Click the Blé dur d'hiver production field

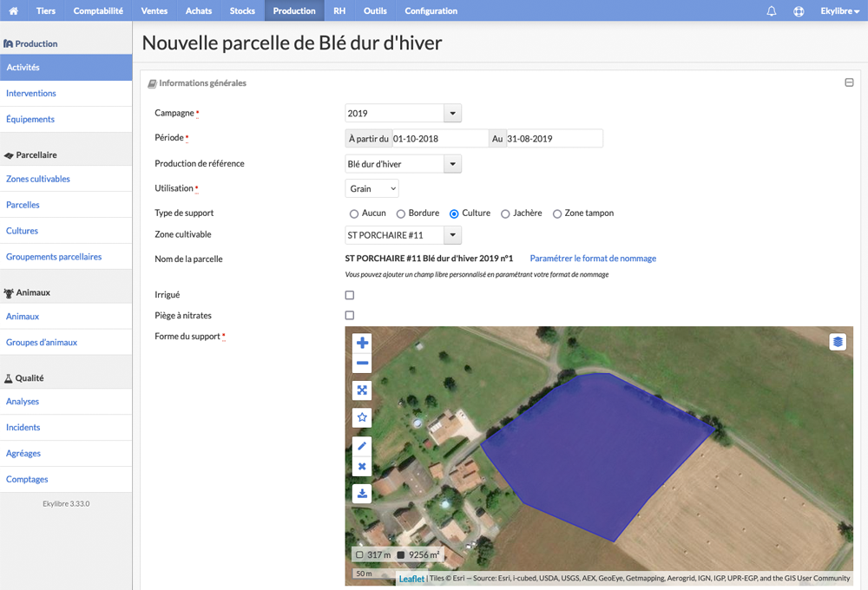394,164
